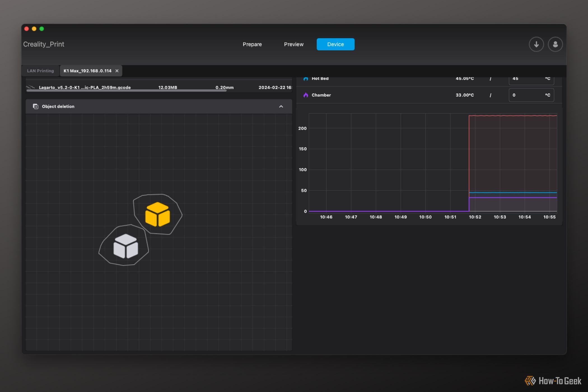Click the download arrow icon in header
The image size is (588, 392).
536,44
